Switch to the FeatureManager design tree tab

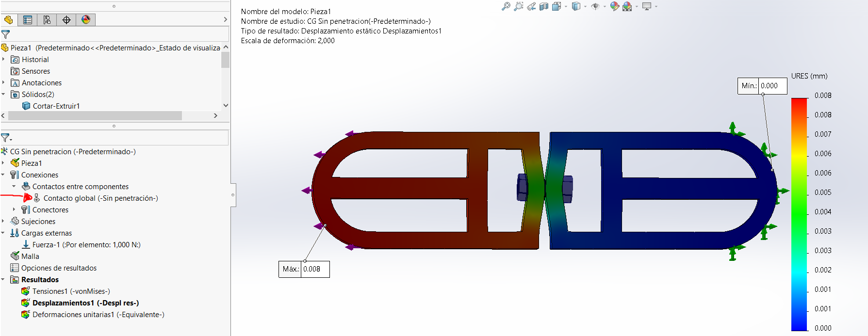[x=9, y=20]
